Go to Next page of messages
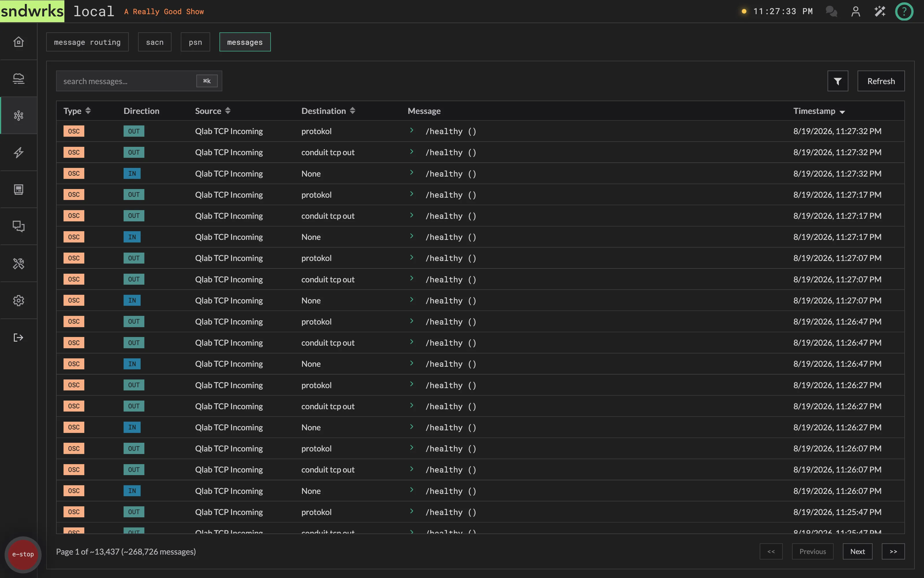Viewport: 924px width, 578px height. click(858, 551)
